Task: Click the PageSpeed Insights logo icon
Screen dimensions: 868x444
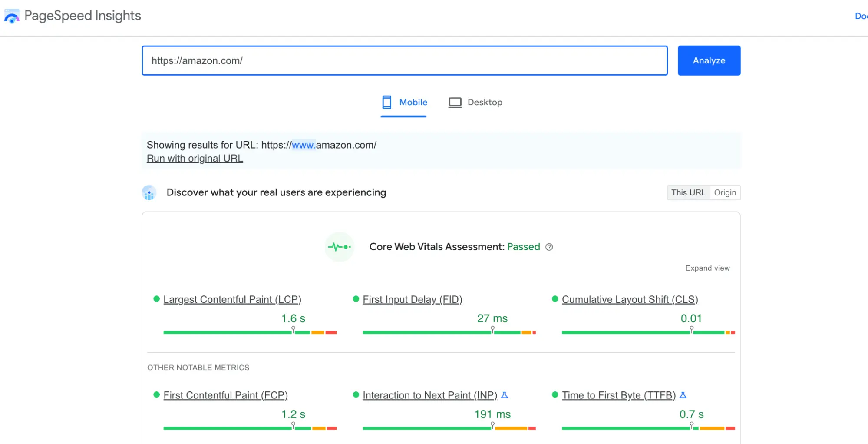Action: click(x=12, y=16)
